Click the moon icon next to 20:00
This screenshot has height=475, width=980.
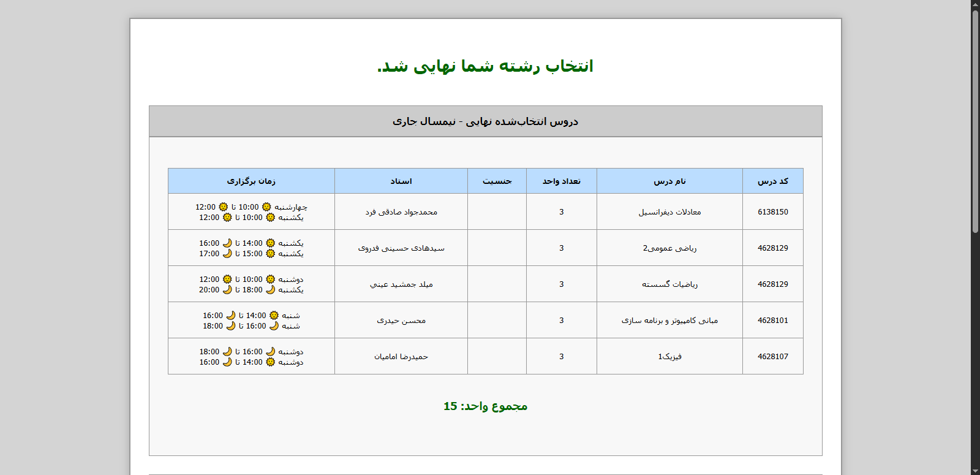point(227,290)
